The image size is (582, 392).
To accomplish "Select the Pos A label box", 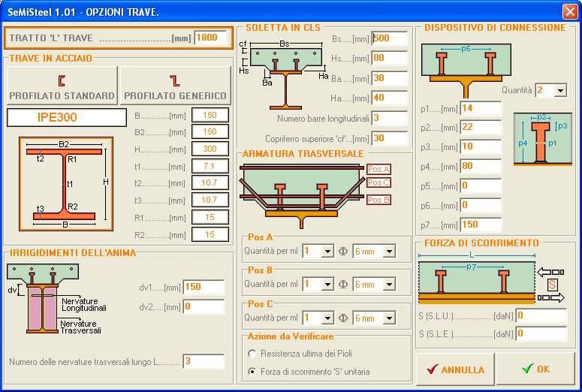I will [378, 169].
